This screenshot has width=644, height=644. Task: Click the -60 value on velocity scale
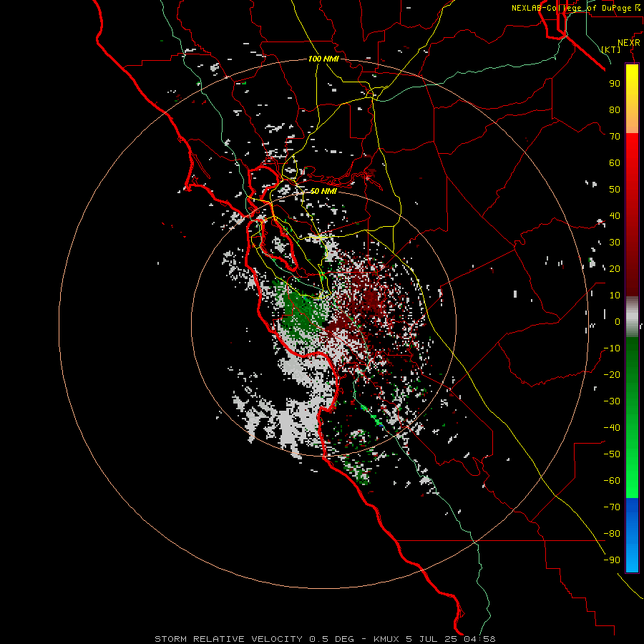[612, 481]
